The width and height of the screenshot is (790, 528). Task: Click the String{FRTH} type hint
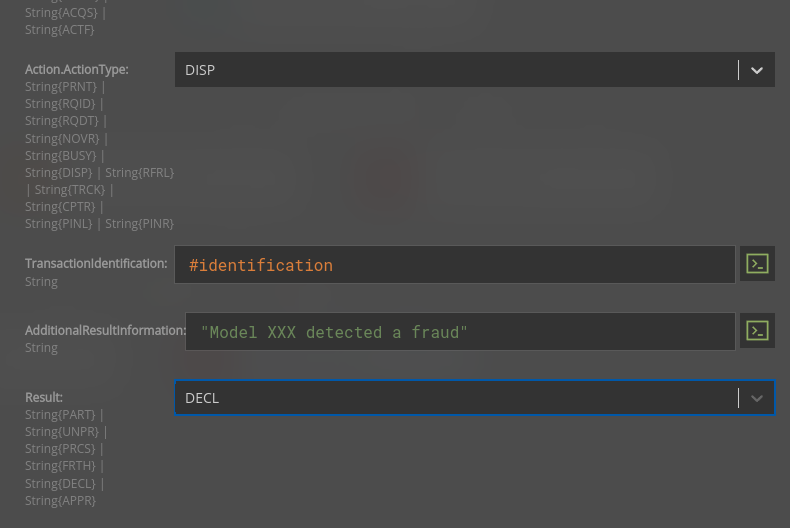pos(60,466)
